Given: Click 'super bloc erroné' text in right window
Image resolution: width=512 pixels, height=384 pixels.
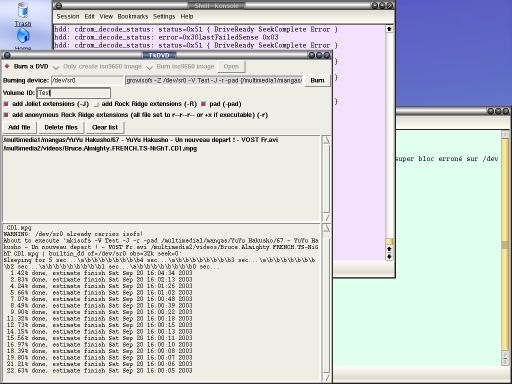Looking at the screenshot, I should [429, 159].
